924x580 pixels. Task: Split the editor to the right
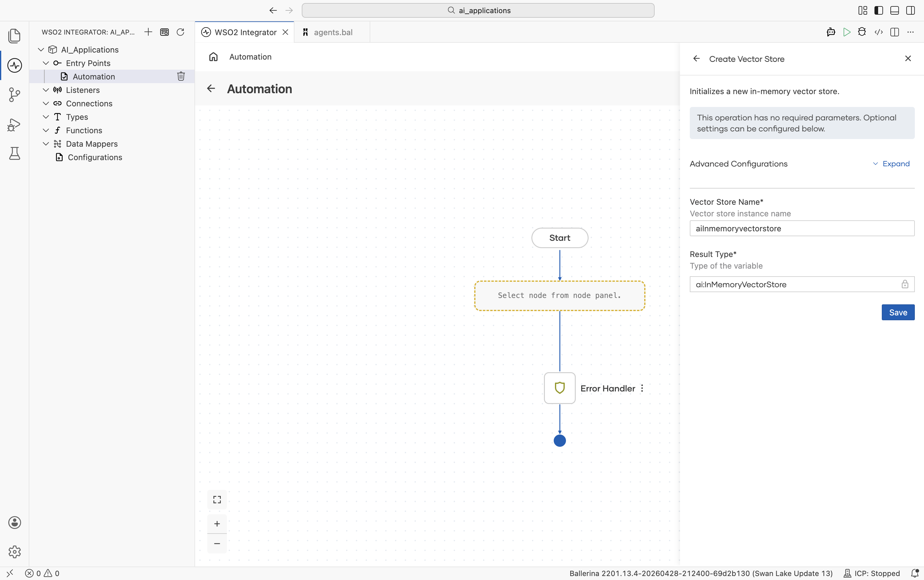894,32
